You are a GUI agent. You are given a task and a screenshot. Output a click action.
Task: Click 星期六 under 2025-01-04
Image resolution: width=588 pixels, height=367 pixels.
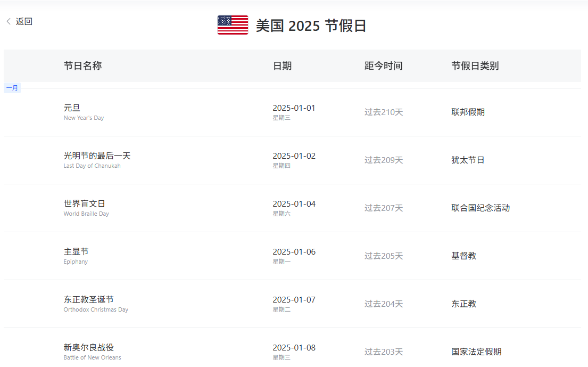tap(281, 214)
